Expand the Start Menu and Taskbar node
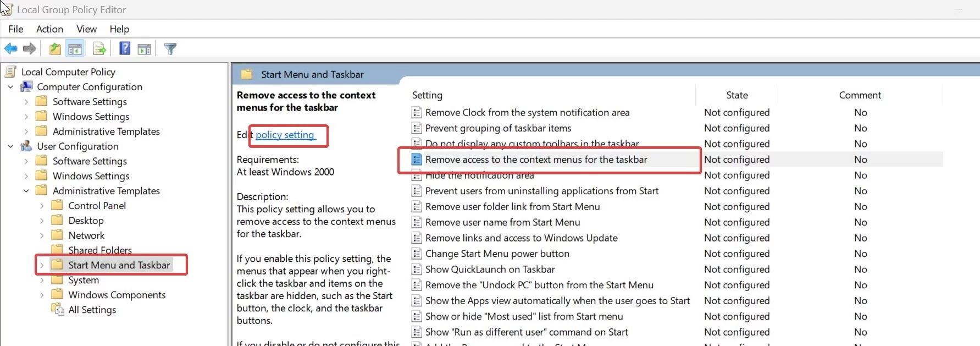 [42, 265]
